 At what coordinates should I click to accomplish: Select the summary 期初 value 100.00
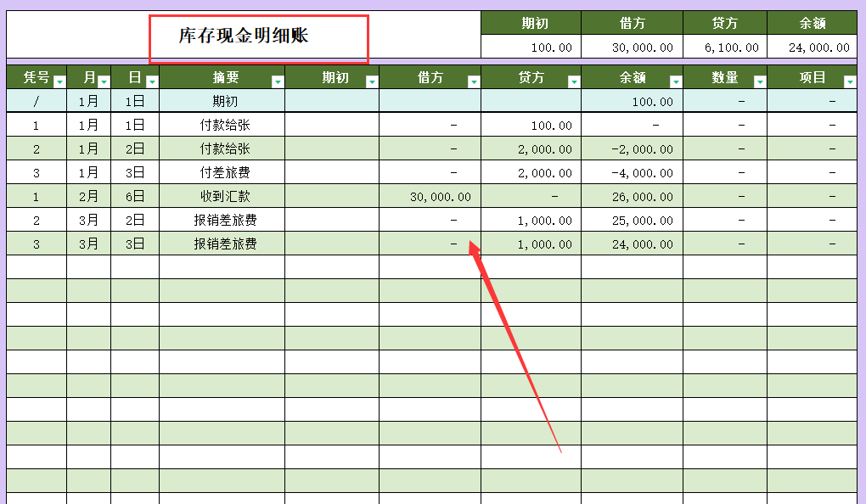(x=531, y=48)
